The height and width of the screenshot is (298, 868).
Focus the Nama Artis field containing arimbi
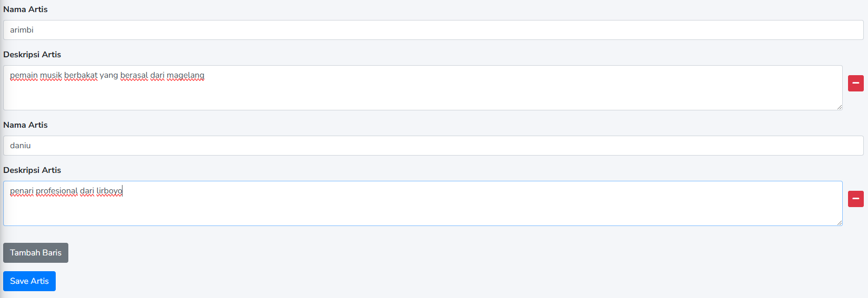tap(433, 30)
